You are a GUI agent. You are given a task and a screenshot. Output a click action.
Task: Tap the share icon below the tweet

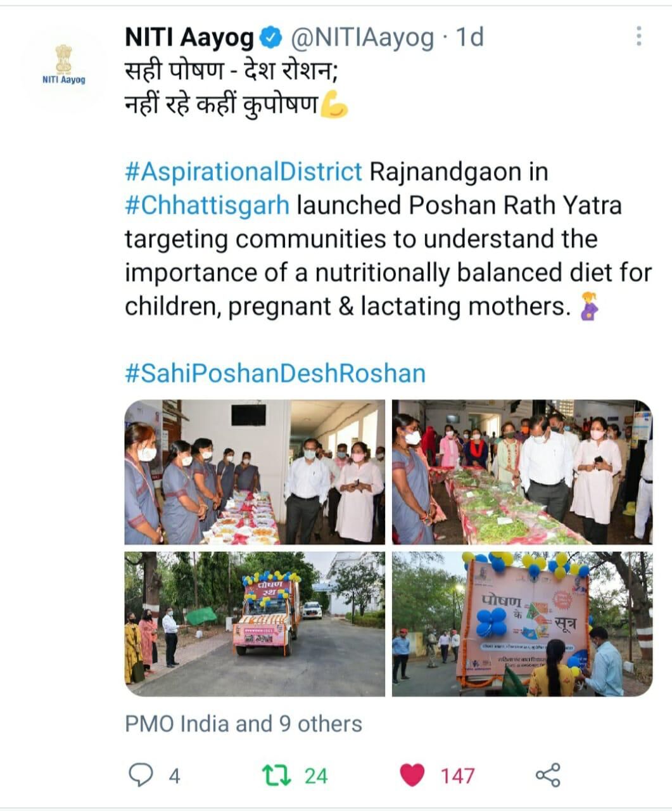(x=548, y=775)
